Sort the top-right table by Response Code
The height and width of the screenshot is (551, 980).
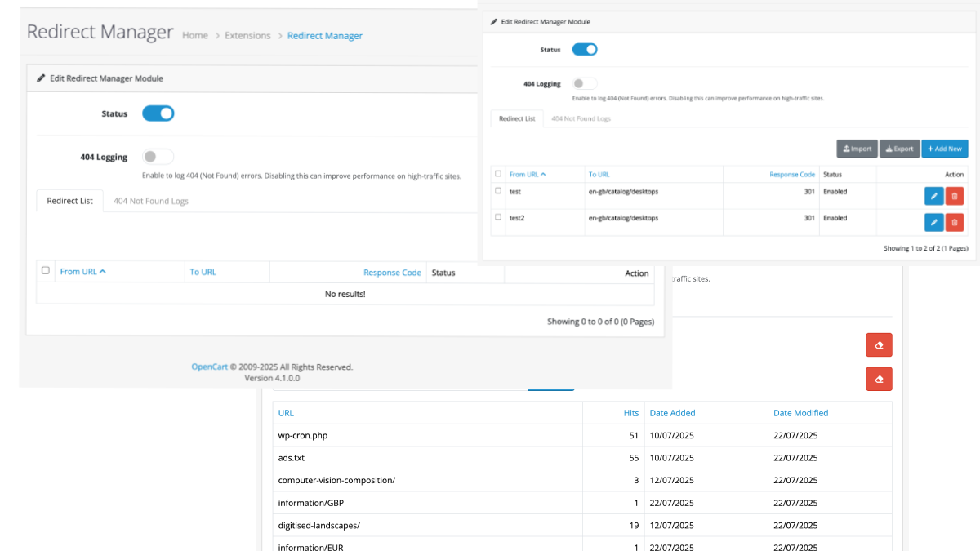pyautogui.click(x=792, y=174)
